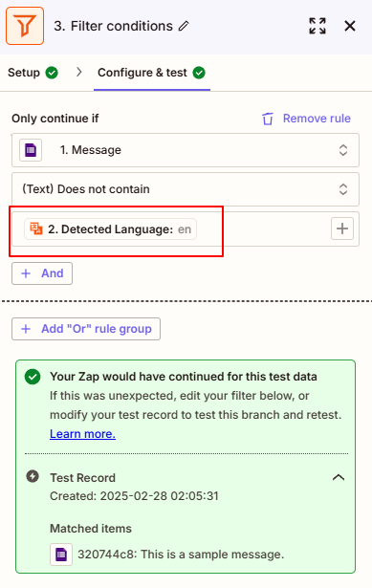Click the lightning bolt Test Record icon
Viewport: 372px width, 588px height.
[33, 477]
